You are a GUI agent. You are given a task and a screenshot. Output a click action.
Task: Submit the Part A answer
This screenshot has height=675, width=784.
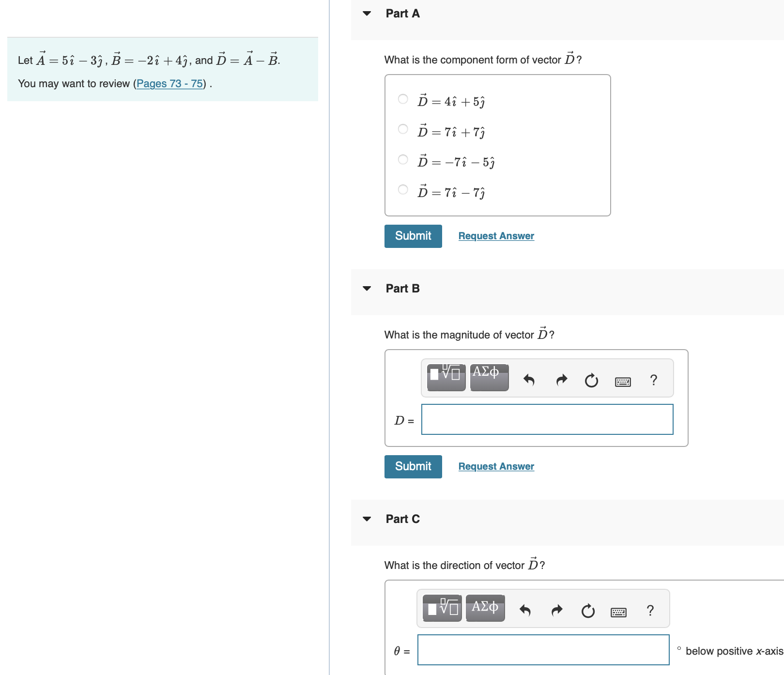[412, 236]
